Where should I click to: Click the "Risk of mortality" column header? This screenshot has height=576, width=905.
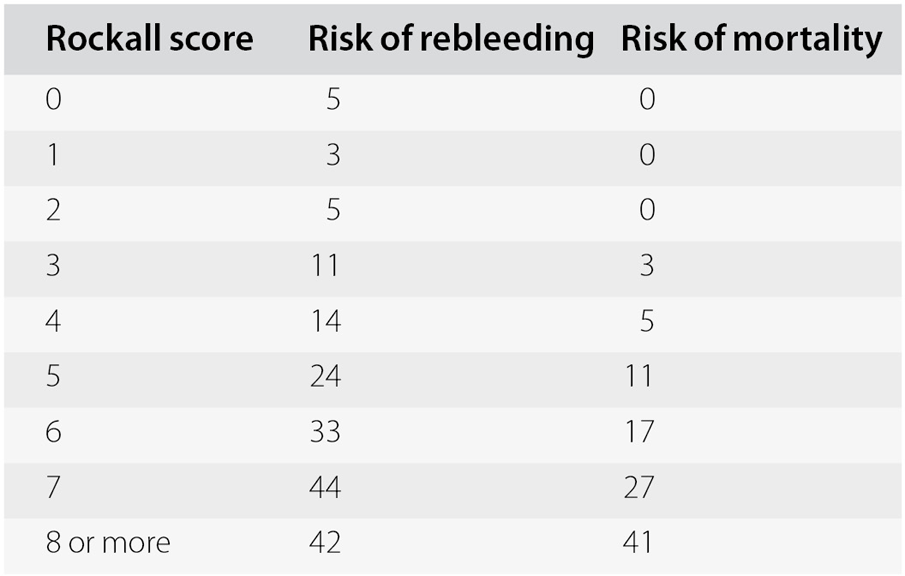pos(751,39)
